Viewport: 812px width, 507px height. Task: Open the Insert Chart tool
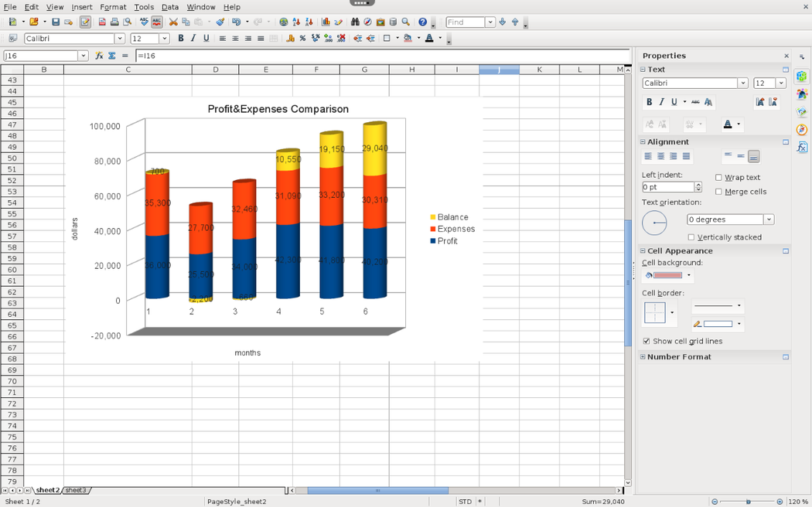click(326, 22)
